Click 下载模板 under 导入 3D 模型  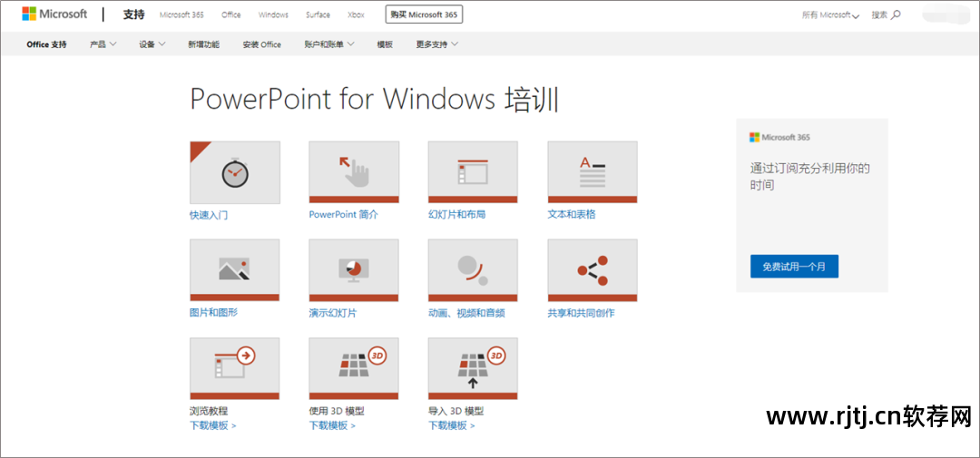pos(451,425)
